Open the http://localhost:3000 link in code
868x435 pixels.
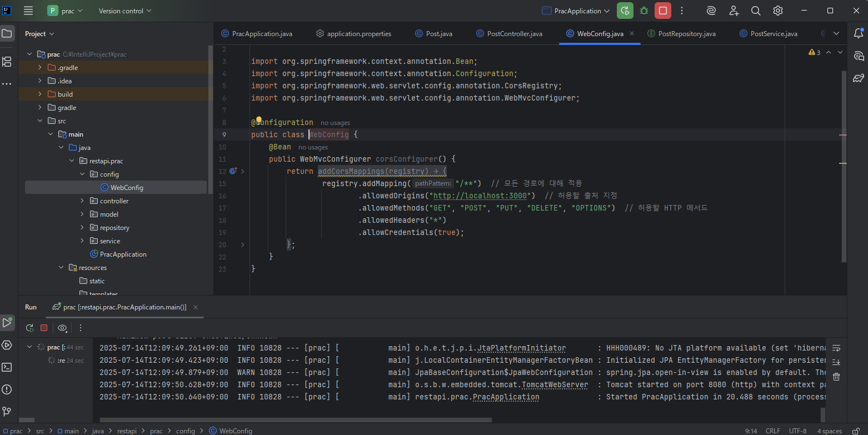(480, 196)
